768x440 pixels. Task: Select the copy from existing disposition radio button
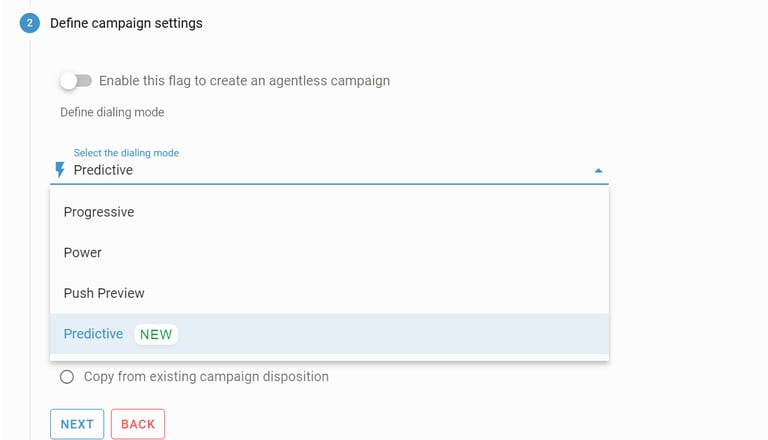click(67, 377)
